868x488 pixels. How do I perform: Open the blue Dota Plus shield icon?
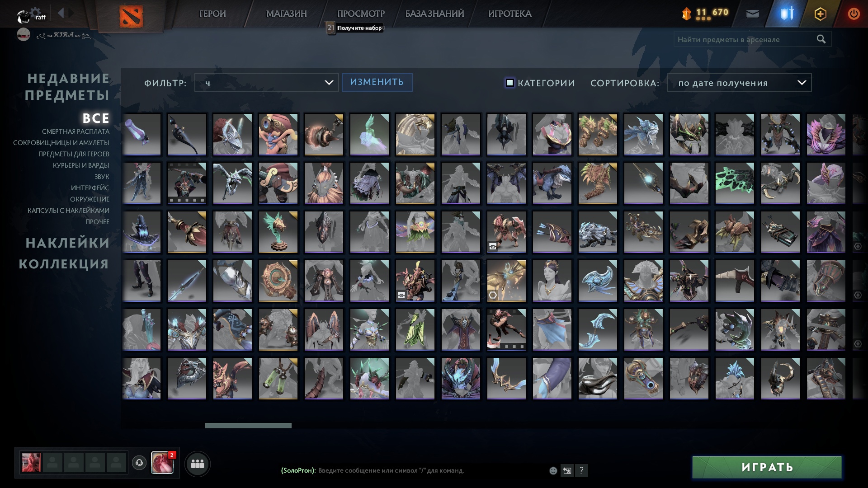click(787, 14)
